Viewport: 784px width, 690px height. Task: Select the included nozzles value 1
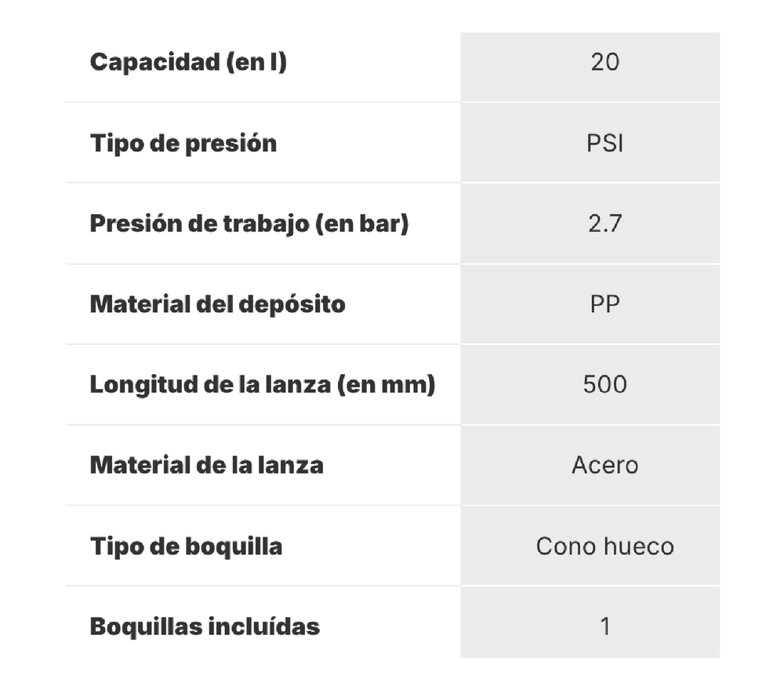pyautogui.click(x=604, y=627)
